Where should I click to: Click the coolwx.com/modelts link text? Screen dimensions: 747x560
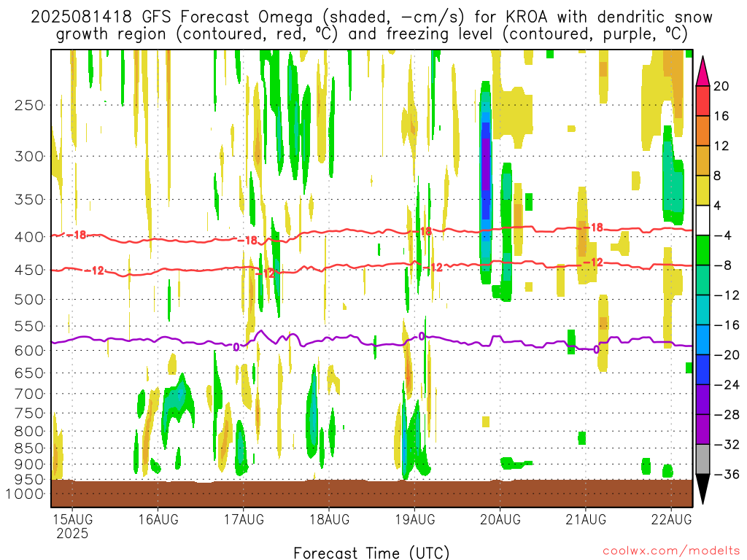tap(671, 551)
